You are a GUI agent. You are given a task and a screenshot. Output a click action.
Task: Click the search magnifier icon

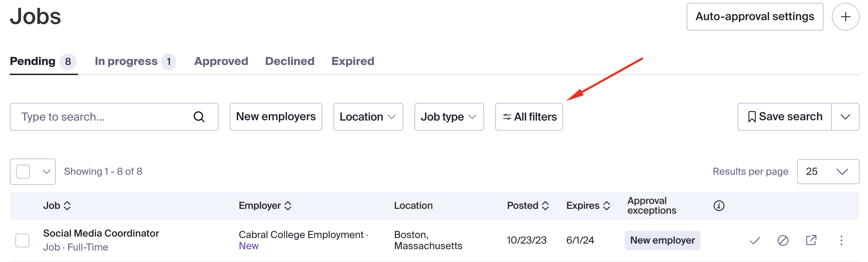click(199, 117)
